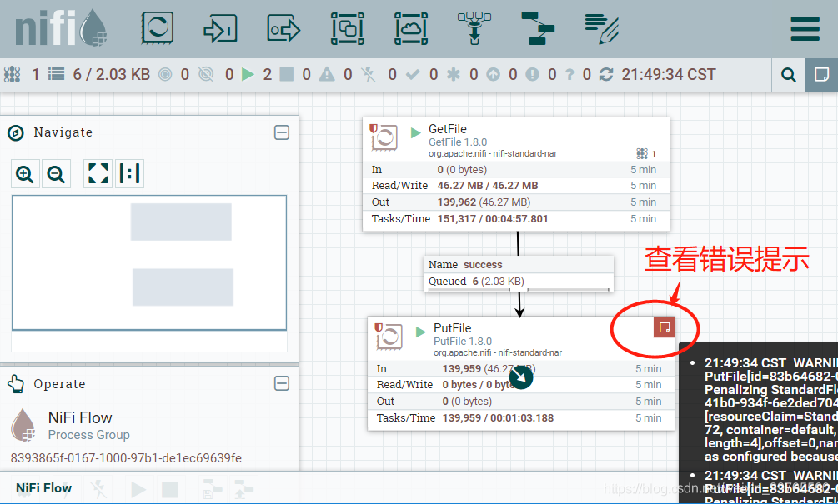This screenshot has height=504, width=838.
Task: Click the last refresh icon by timestamp
Action: [x=606, y=74]
